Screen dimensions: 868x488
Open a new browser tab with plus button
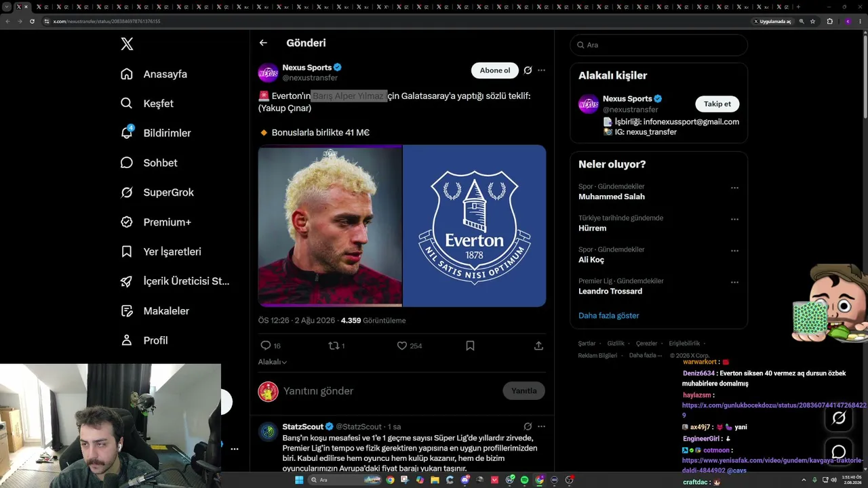pos(798,7)
